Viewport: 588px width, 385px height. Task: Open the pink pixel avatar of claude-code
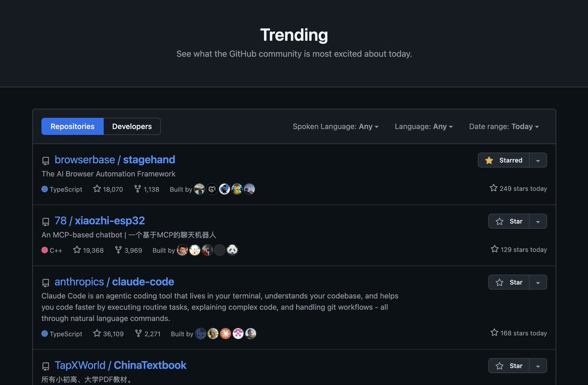[238, 334]
